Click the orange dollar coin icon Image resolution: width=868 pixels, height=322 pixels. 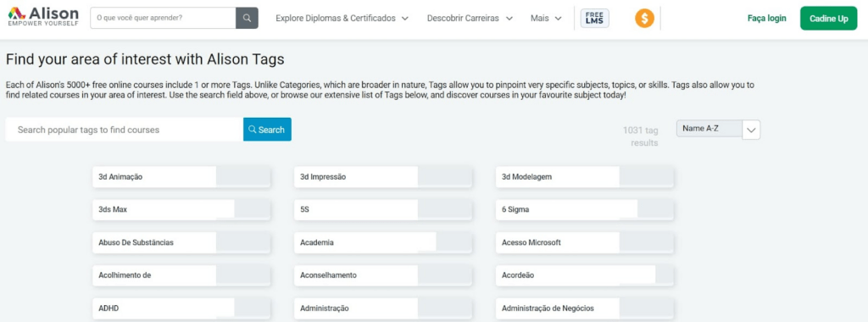(x=644, y=19)
